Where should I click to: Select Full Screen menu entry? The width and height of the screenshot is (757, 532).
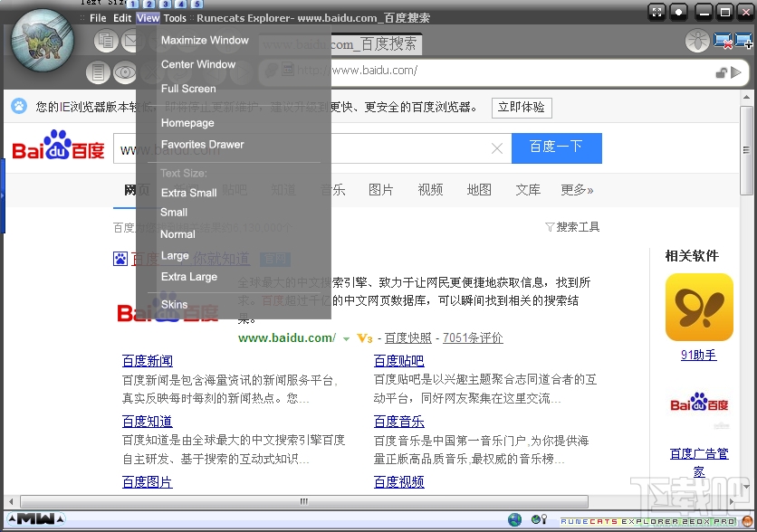pos(188,89)
